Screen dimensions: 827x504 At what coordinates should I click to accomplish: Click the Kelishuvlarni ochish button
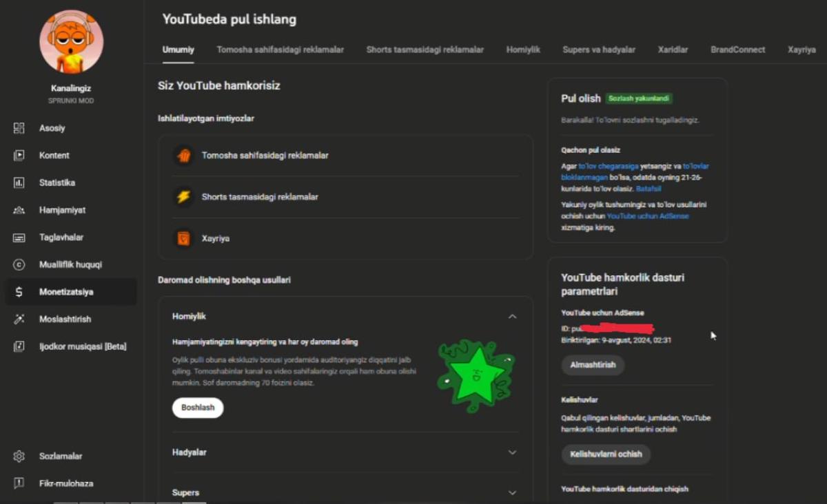click(606, 454)
